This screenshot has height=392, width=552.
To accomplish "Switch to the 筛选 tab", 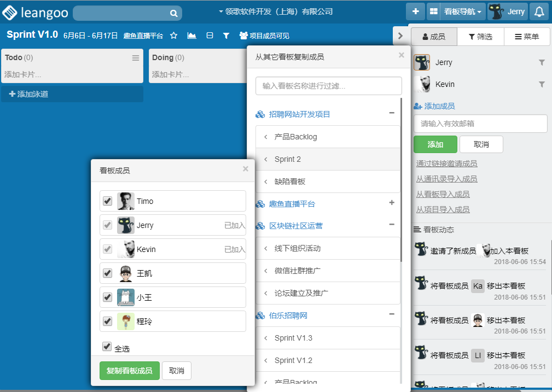I will coord(480,37).
